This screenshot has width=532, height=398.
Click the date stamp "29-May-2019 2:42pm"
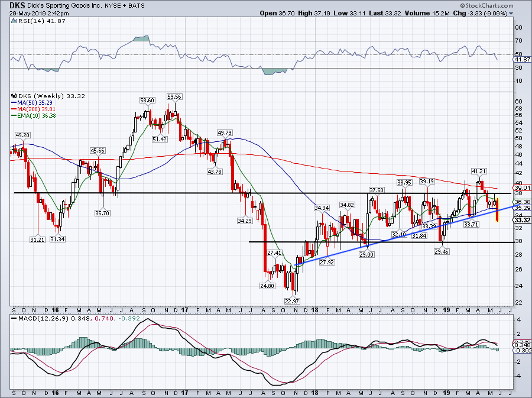[x=39, y=14]
